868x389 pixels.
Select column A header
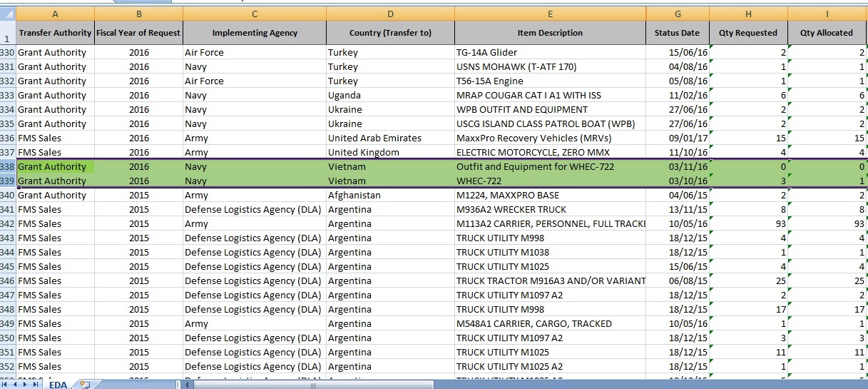point(56,14)
